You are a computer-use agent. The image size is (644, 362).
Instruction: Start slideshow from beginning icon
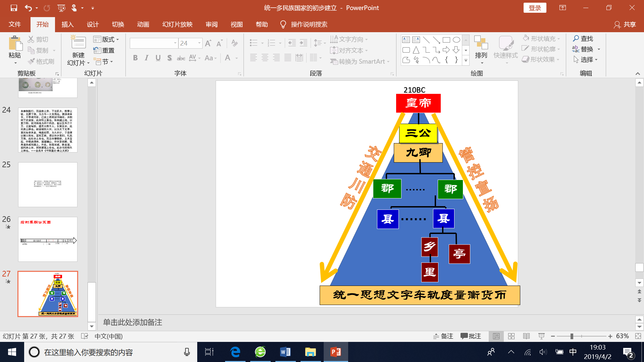click(x=61, y=8)
